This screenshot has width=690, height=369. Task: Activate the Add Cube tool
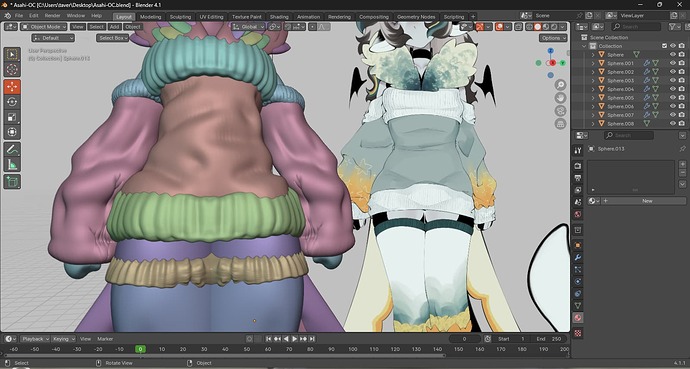(x=12, y=182)
